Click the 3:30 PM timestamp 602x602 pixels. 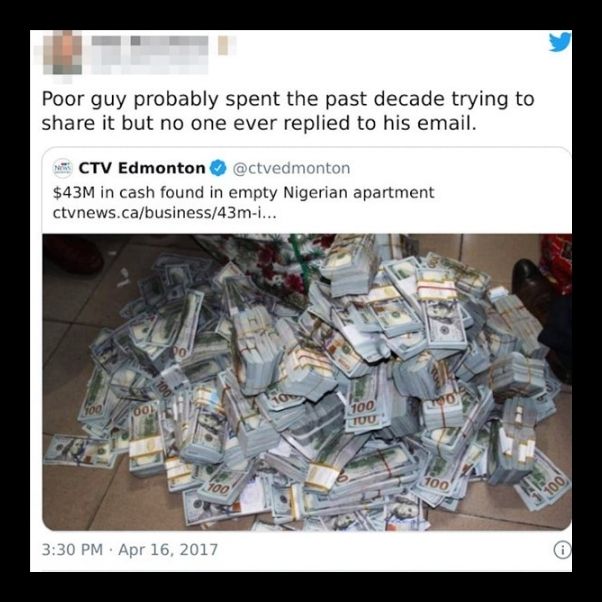point(72,550)
